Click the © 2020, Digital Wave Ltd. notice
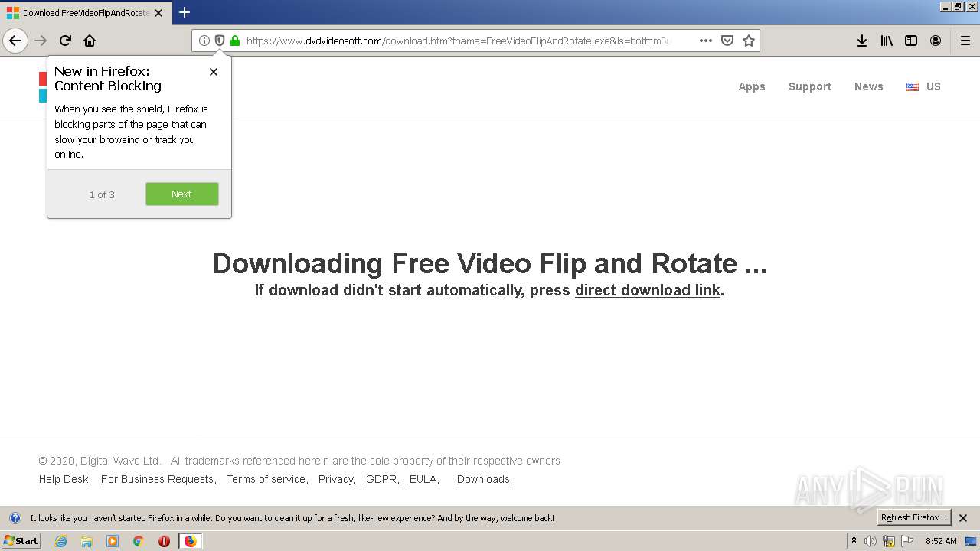980x551 pixels. (100, 461)
